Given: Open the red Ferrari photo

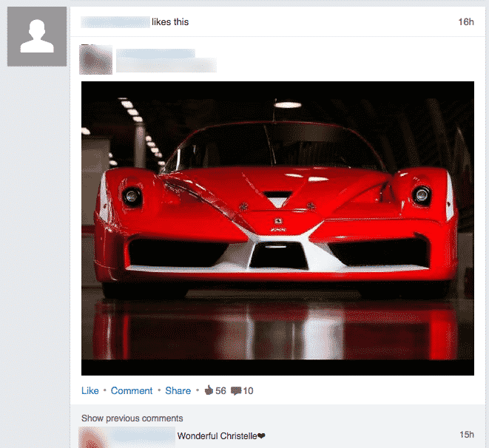Looking at the screenshot, I should pos(277,228).
